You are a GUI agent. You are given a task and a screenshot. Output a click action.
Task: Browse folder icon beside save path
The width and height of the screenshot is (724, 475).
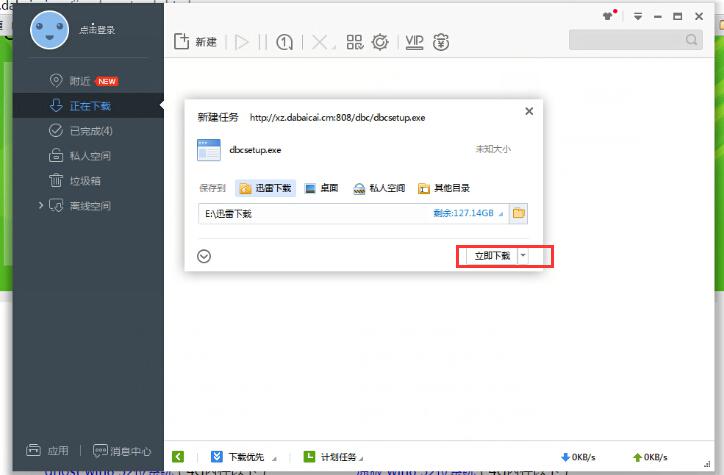518,214
